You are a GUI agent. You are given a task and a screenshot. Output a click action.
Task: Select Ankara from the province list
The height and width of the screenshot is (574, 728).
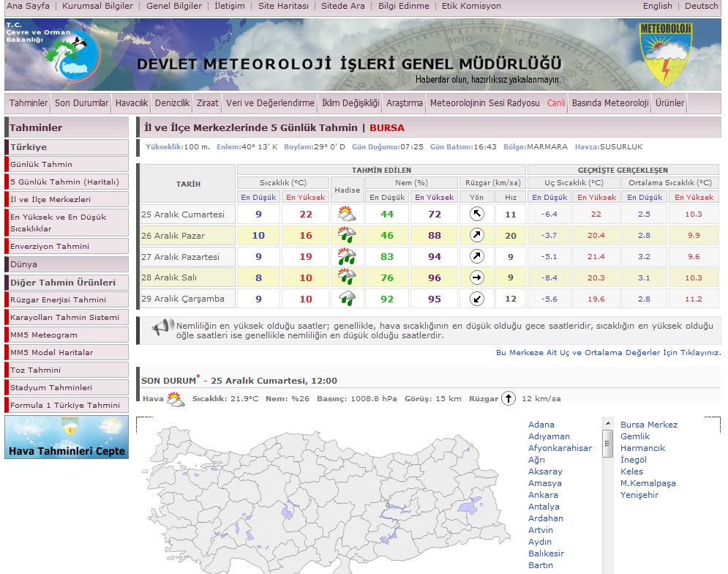(543, 494)
